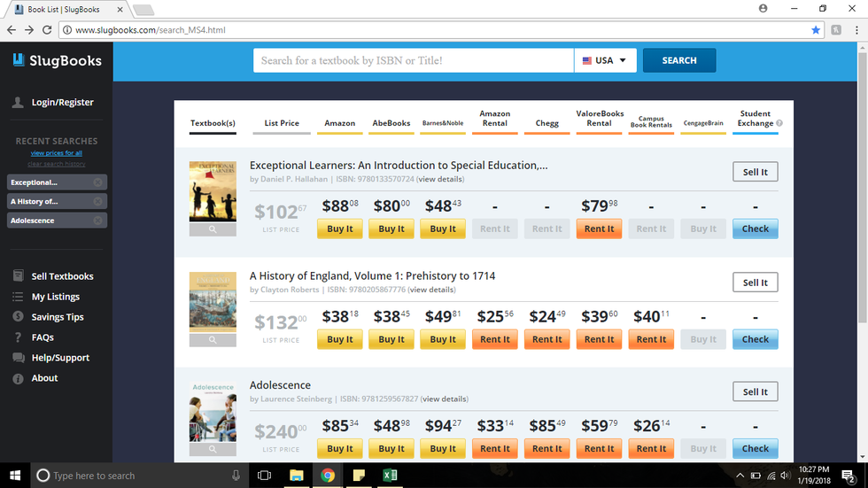
Task: Click the textbook search input field
Action: coord(414,60)
